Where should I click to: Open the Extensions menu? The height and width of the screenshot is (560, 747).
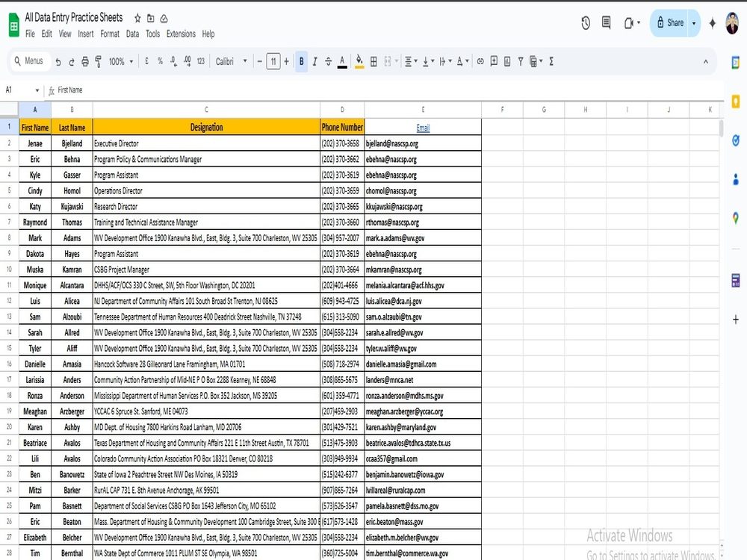pos(181,34)
